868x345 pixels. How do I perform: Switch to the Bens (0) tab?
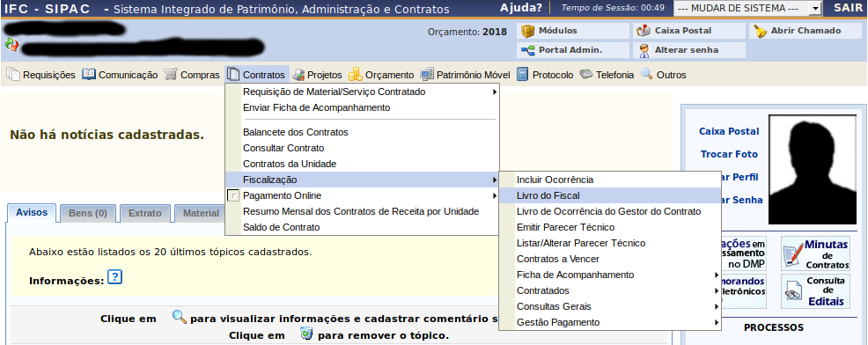click(x=87, y=213)
